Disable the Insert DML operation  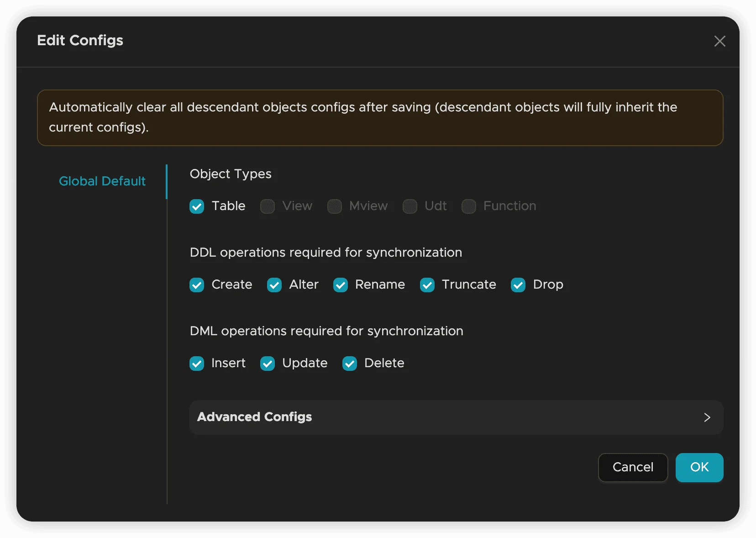(197, 364)
